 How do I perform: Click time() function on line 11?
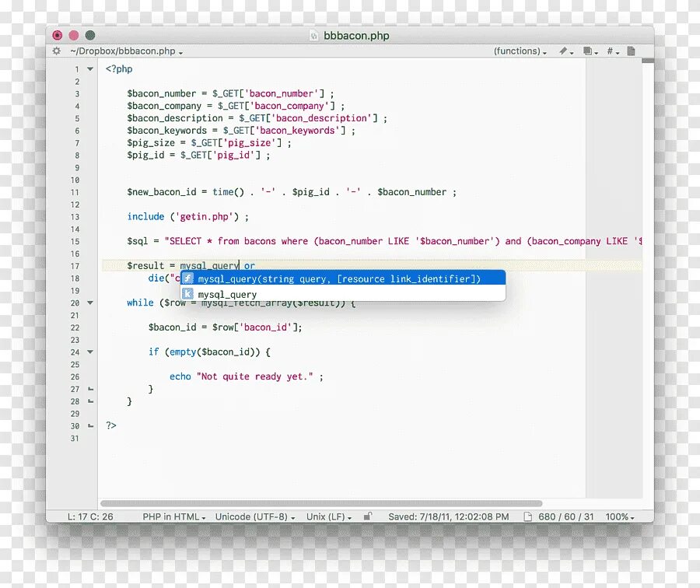point(228,192)
